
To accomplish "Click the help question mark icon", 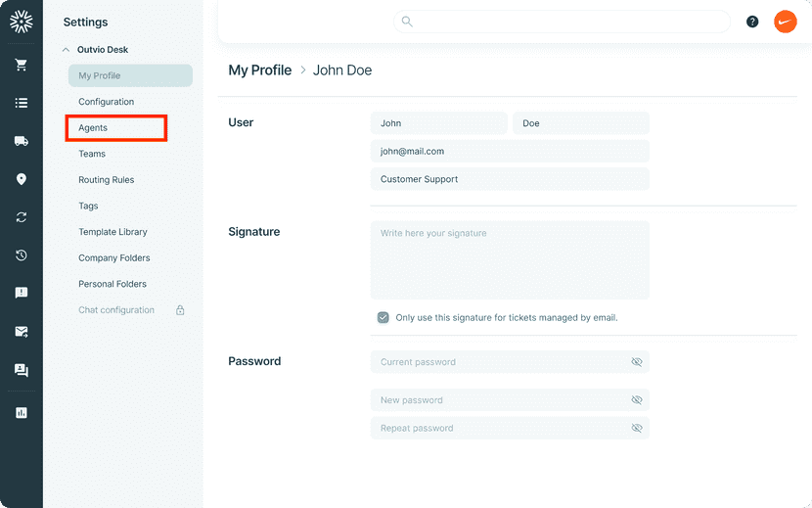I will point(752,22).
